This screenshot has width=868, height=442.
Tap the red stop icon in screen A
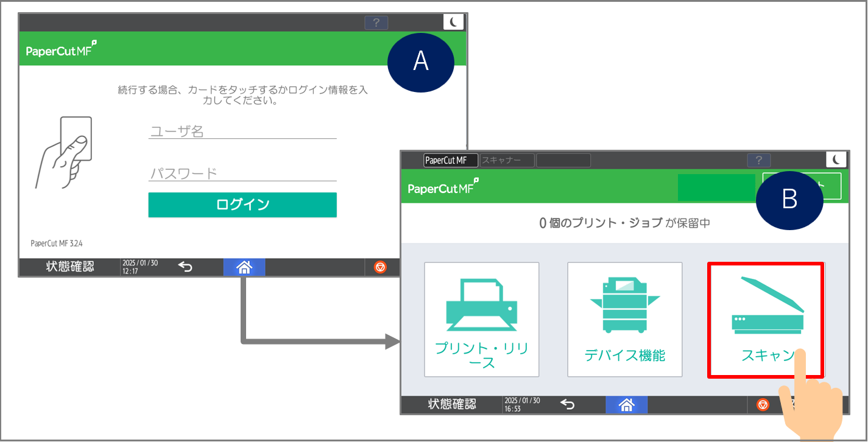point(381,267)
